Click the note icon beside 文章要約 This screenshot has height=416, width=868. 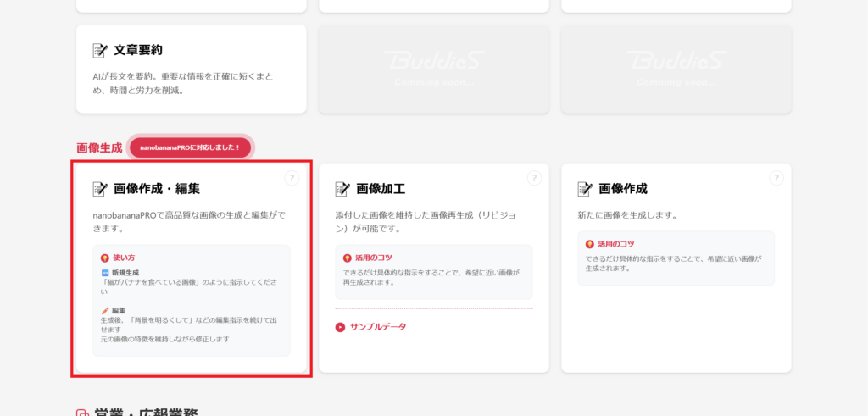(100, 51)
